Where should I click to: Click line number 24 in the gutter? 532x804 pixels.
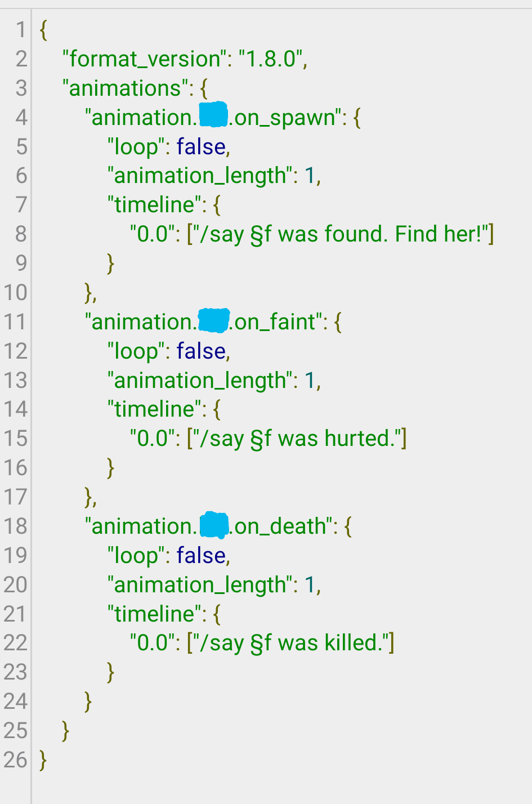click(x=15, y=701)
